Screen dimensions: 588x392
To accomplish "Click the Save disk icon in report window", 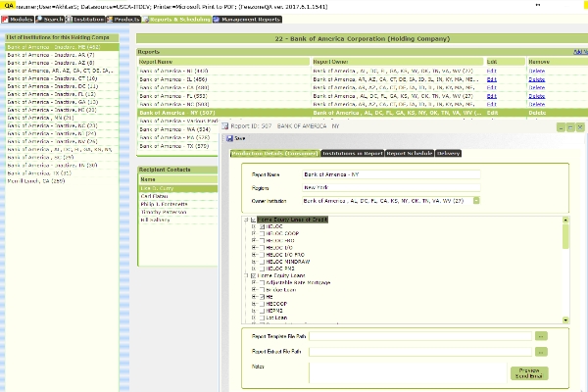I will click(230, 138).
